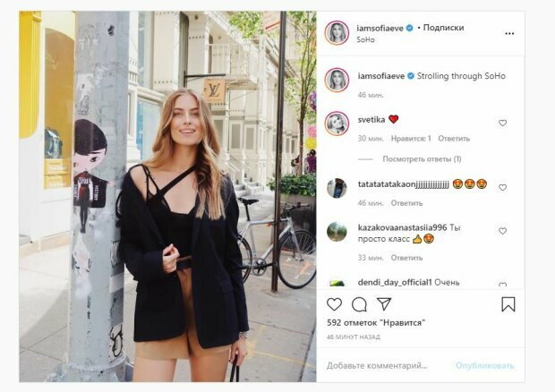This screenshot has height=392, width=555.
Task: Expand svetika's replies (Посмотреть ответы)
Action: pyautogui.click(x=422, y=159)
